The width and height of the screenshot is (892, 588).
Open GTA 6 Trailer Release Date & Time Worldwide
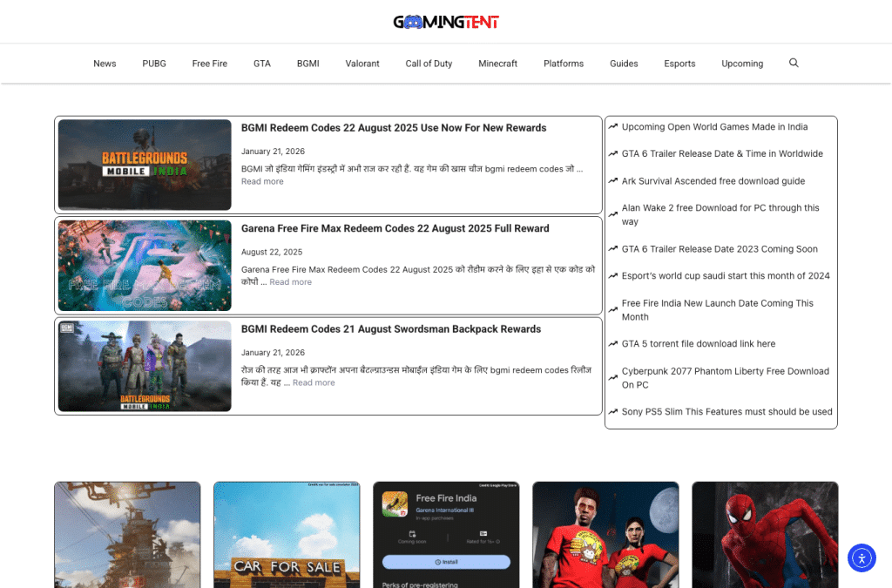[x=722, y=153]
